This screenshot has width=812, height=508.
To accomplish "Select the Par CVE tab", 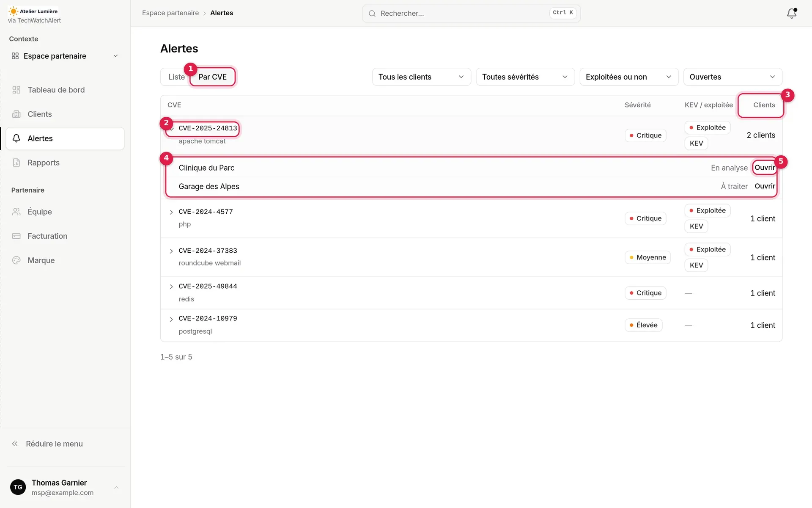I will (x=213, y=77).
